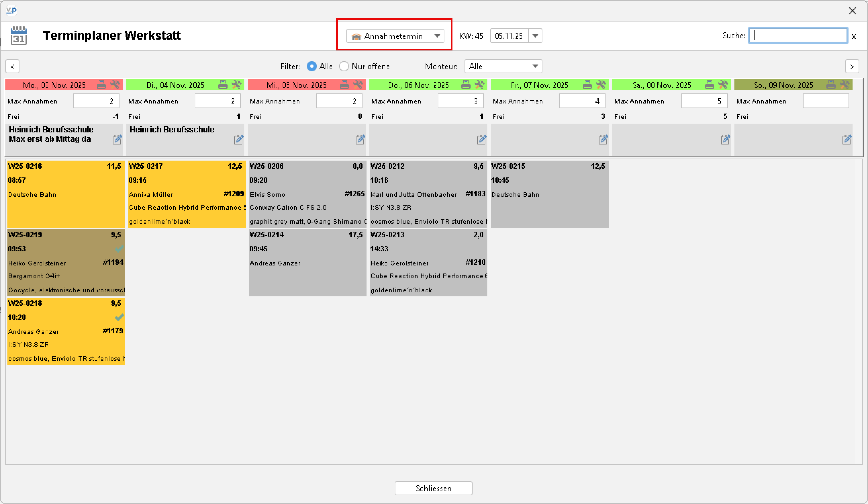Open the Monteur selection dropdown
Viewport: 868px width, 504px height.
pos(503,66)
